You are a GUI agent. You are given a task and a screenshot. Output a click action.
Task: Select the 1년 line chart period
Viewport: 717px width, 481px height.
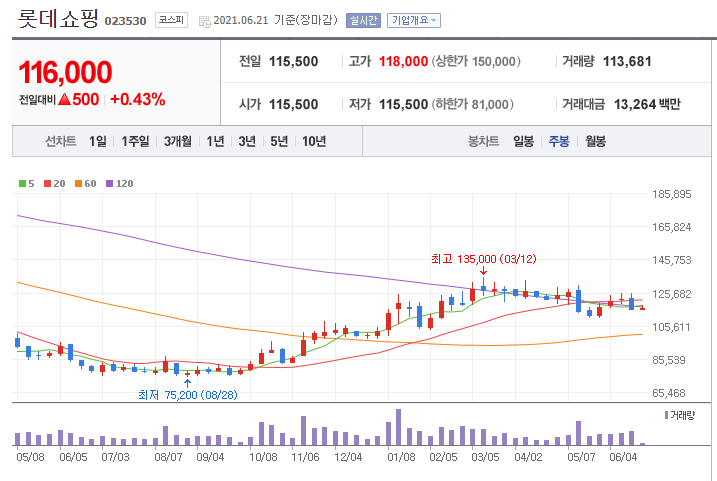[215, 141]
